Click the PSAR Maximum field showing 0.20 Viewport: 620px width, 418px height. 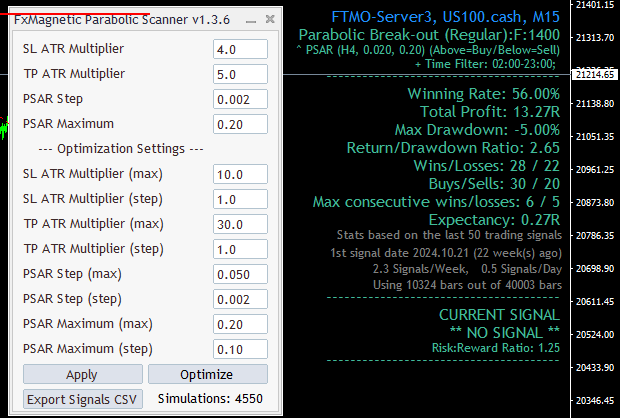pos(240,124)
